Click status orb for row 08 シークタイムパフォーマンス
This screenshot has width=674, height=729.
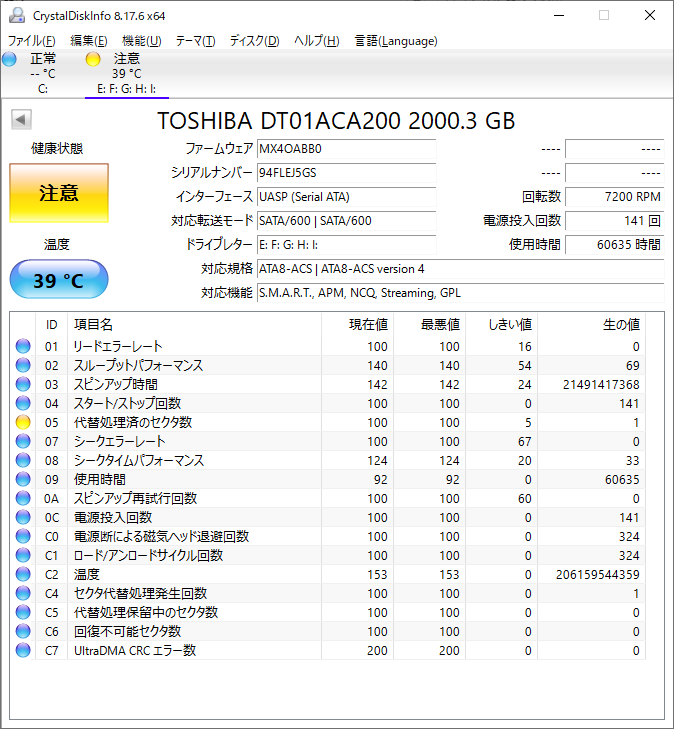pos(23,460)
